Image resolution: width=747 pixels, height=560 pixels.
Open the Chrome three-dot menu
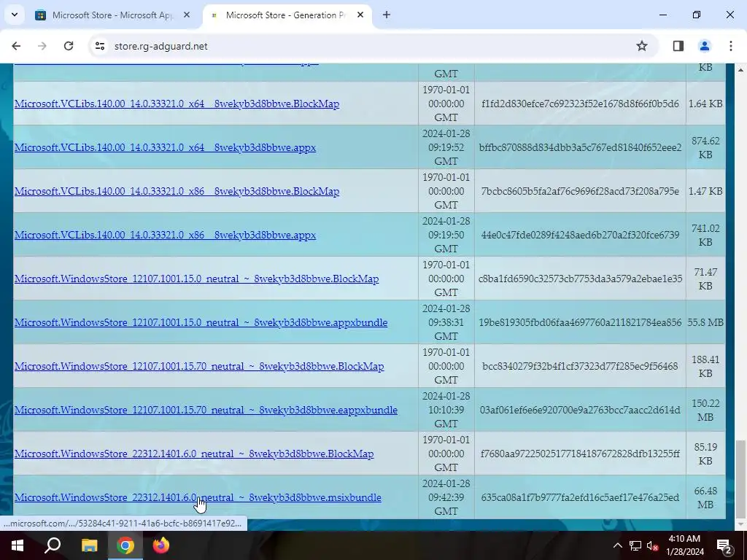click(730, 46)
